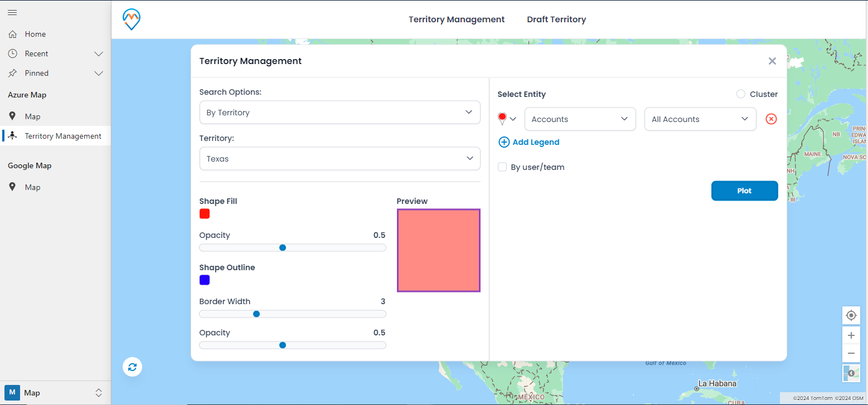Click the red Shape Fill swatch
The width and height of the screenshot is (868, 405).
tap(205, 214)
